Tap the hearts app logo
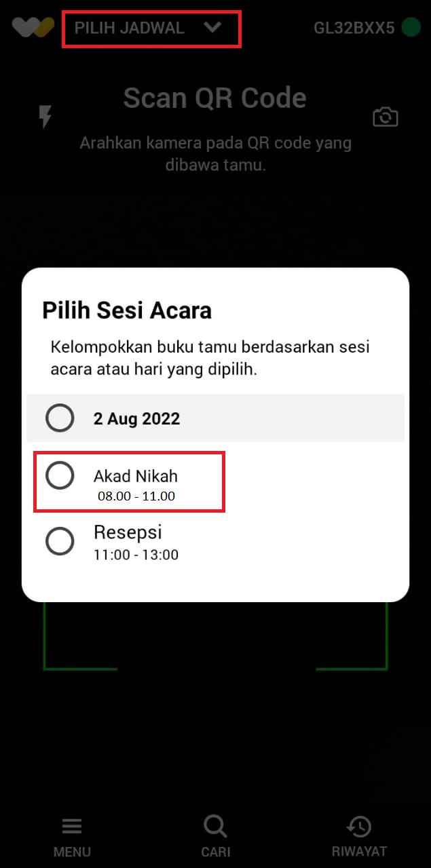 pyautogui.click(x=33, y=28)
